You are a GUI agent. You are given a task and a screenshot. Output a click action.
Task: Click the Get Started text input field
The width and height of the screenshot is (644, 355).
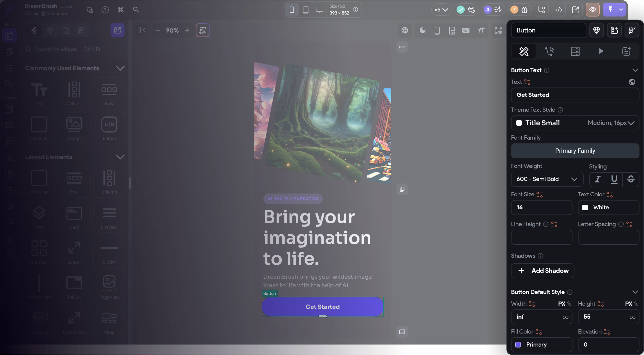(x=575, y=95)
